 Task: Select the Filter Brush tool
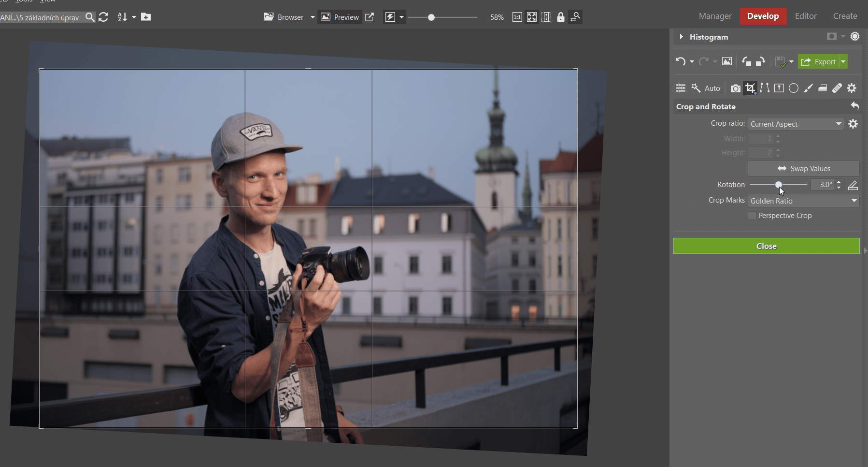tap(808, 88)
